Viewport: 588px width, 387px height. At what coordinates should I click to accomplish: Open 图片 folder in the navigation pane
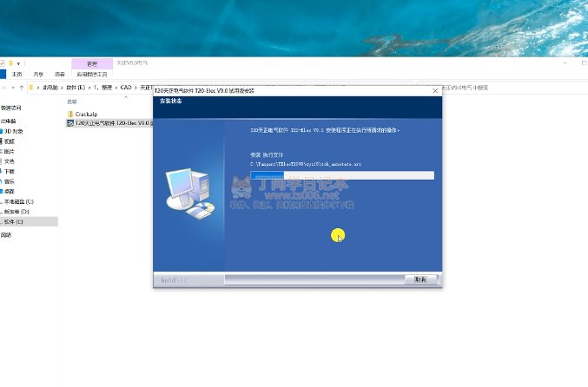coord(10,151)
